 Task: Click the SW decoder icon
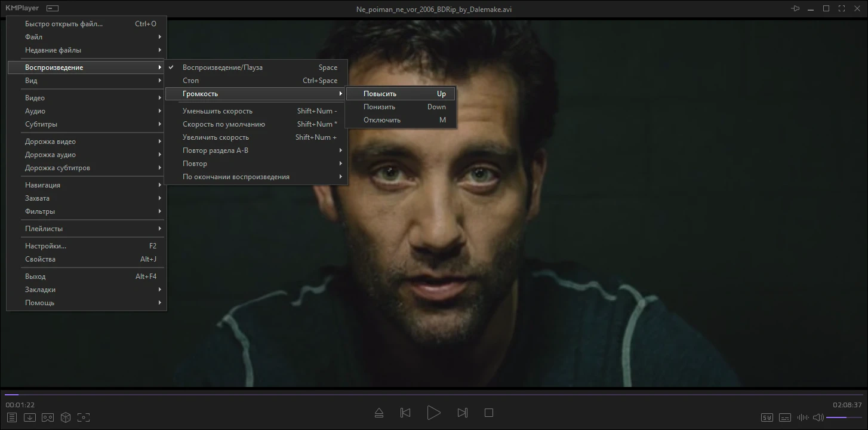[x=767, y=417]
